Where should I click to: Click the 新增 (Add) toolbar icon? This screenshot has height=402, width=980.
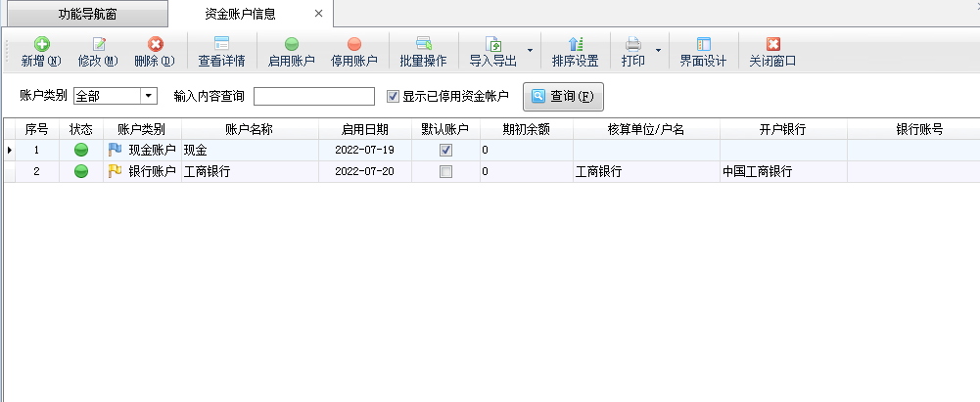41,45
